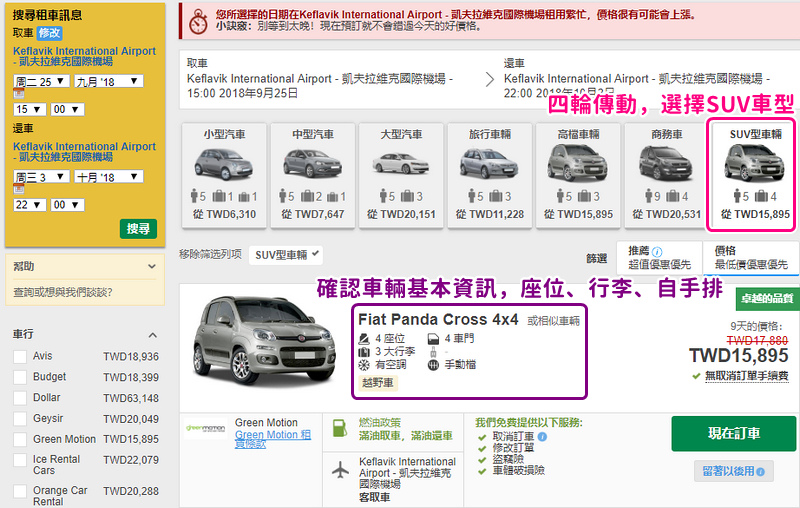This screenshot has width=800, height=508.
Task: Check the Avis company filter
Action: tap(20, 357)
